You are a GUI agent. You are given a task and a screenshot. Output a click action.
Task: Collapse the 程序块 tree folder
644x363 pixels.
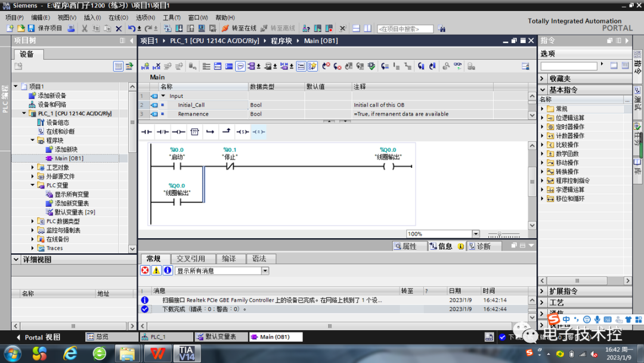32,140
